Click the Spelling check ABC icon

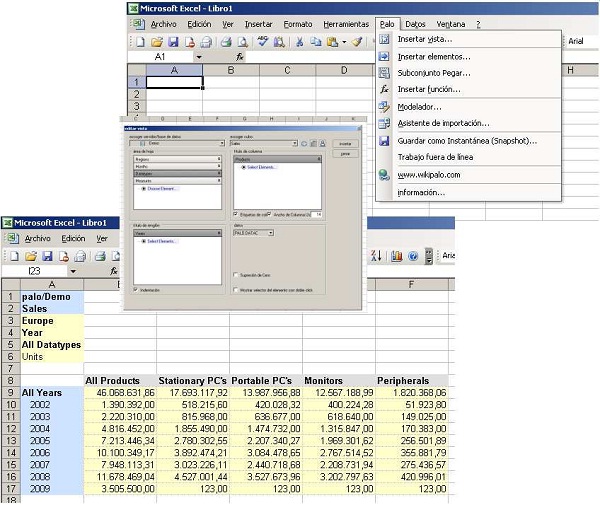[262, 42]
